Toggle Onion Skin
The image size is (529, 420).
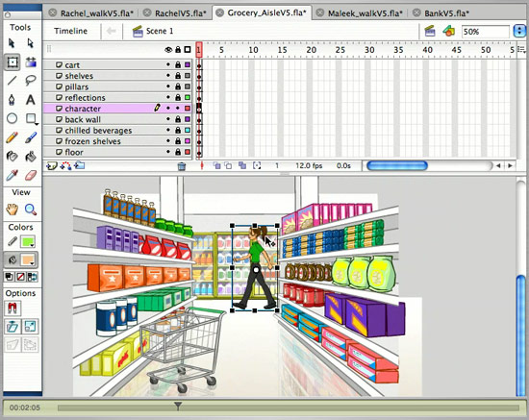216,165
